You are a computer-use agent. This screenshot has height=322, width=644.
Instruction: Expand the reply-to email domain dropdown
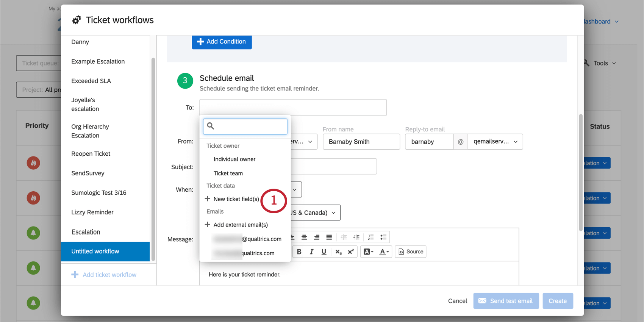point(495,142)
